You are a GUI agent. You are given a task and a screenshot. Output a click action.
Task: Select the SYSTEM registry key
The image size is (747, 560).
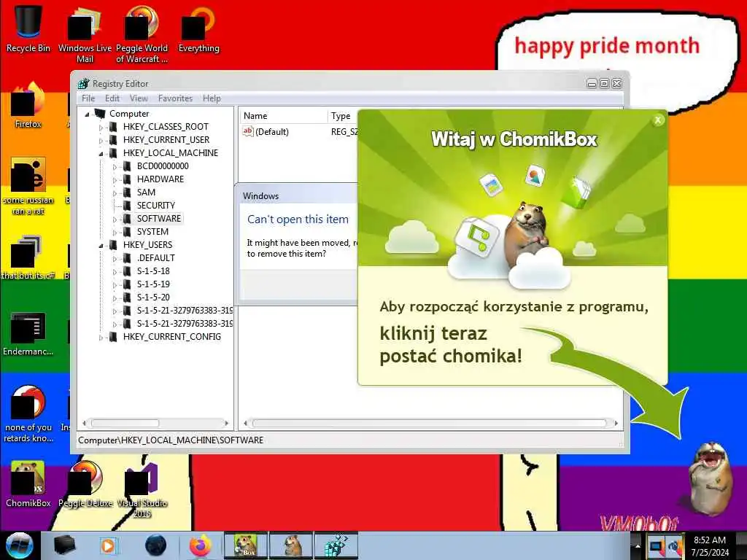152,232
